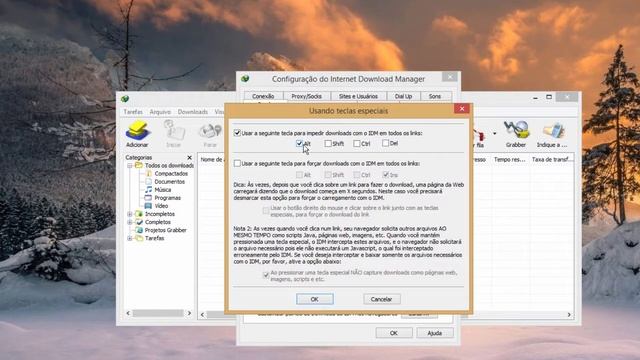Select the Tarefas tree folder

point(154,238)
